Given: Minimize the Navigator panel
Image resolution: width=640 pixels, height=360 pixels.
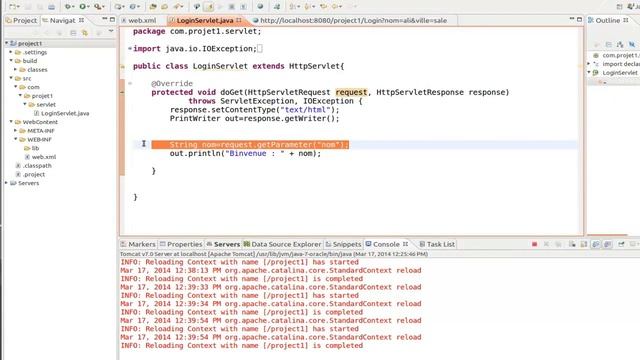Looking at the screenshot, I should (104, 19).
